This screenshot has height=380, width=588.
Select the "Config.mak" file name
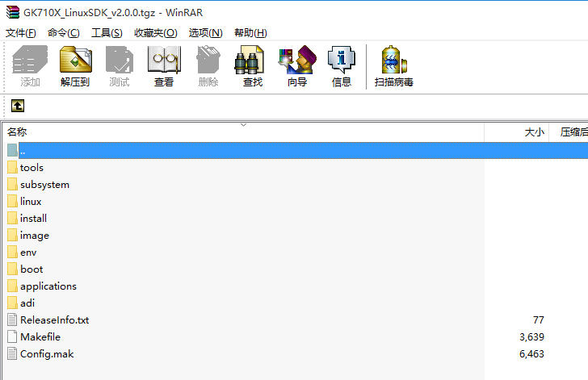click(47, 354)
